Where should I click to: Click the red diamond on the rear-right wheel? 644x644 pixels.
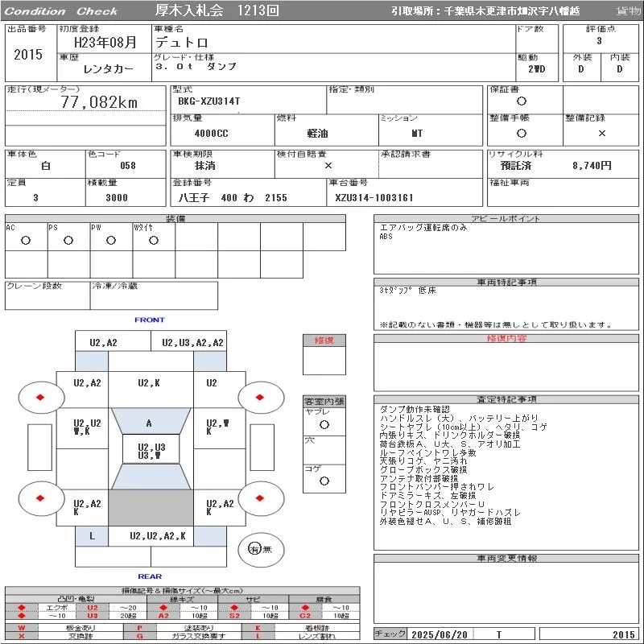[259, 498]
